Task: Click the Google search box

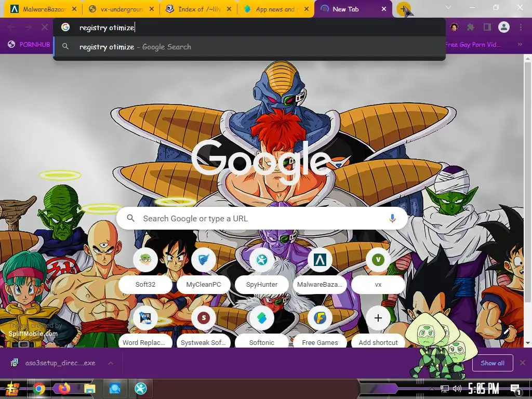Action: pyautogui.click(x=262, y=219)
